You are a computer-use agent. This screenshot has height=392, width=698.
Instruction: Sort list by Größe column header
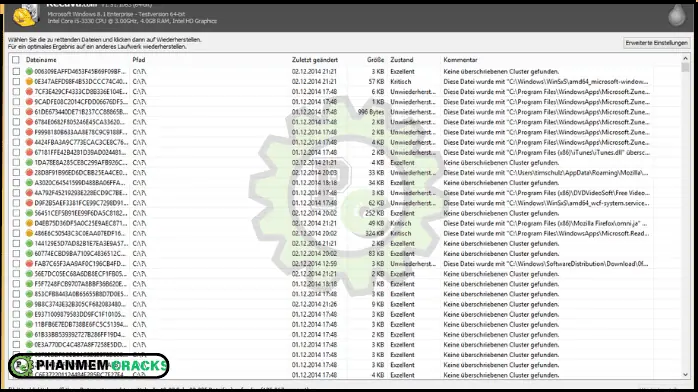tap(375, 60)
